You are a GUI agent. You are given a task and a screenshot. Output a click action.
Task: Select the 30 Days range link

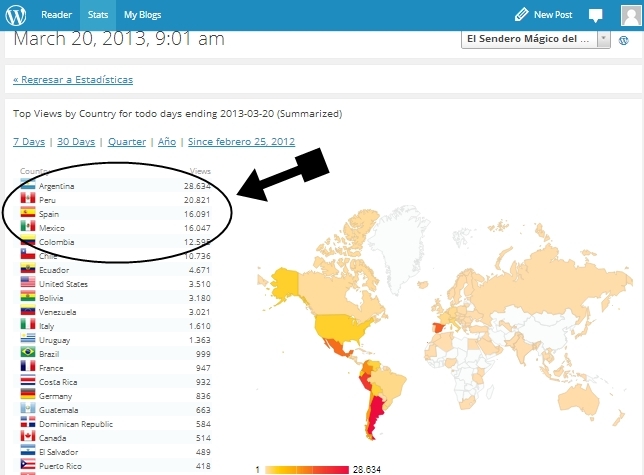(x=75, y=142)
